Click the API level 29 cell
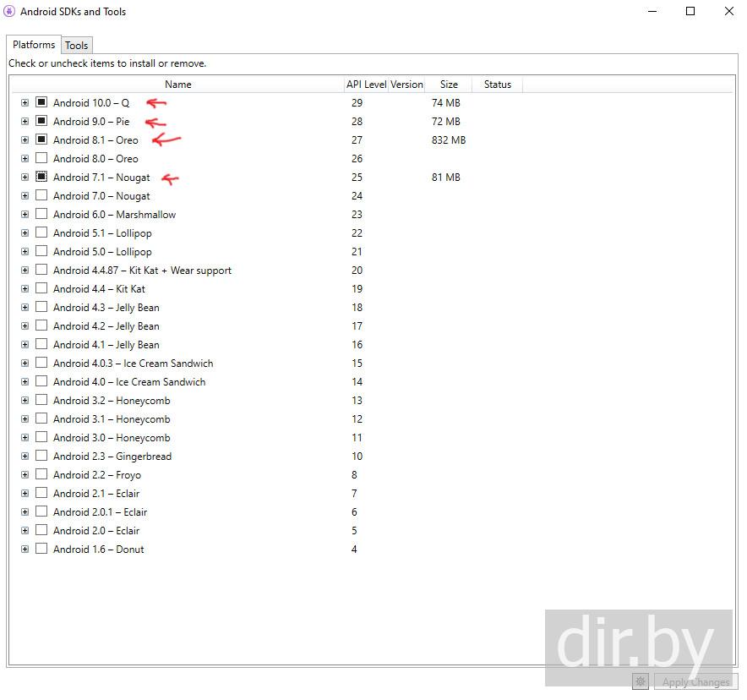 coord(357,103)
